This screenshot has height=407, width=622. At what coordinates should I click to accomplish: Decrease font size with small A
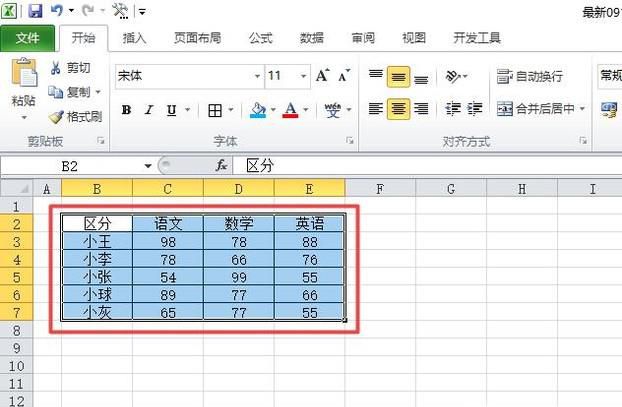(344, 75)
